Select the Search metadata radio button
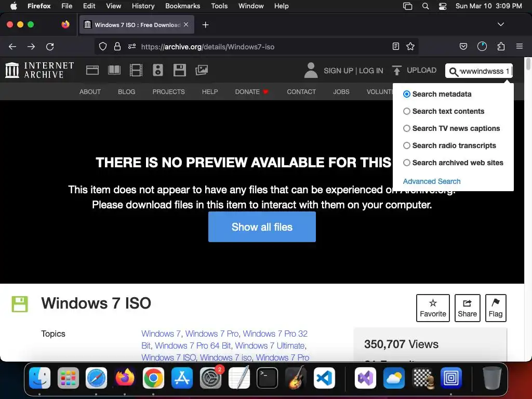532x399 pixels. coord(406,94)
